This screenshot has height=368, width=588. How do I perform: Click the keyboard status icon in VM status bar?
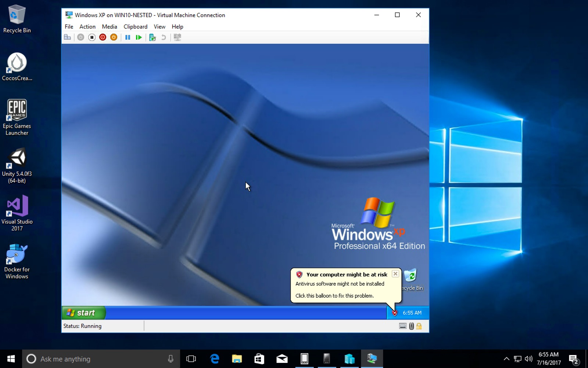(403, 326)
